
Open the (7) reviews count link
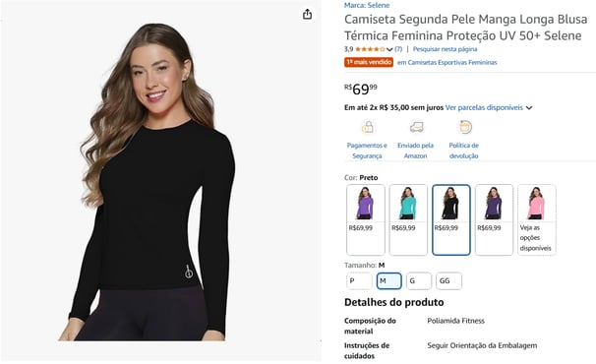[x=398, y=49]
